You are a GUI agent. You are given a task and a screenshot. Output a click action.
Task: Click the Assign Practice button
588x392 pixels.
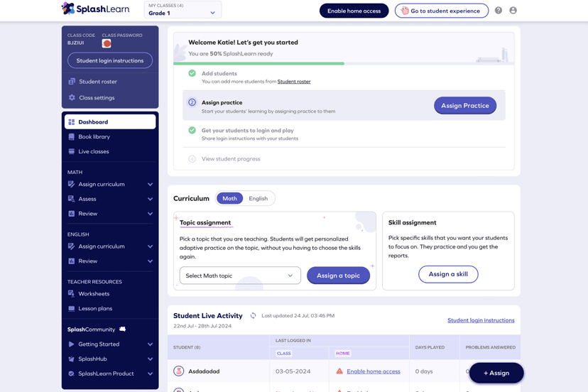[464, 106]
